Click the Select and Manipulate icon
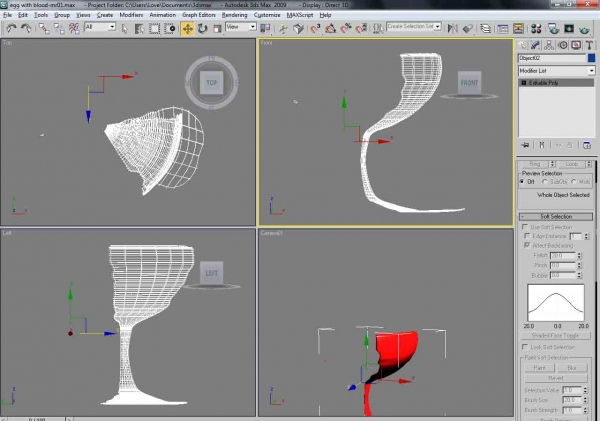Viewport: 600px width, 421px height. (283, 29)
